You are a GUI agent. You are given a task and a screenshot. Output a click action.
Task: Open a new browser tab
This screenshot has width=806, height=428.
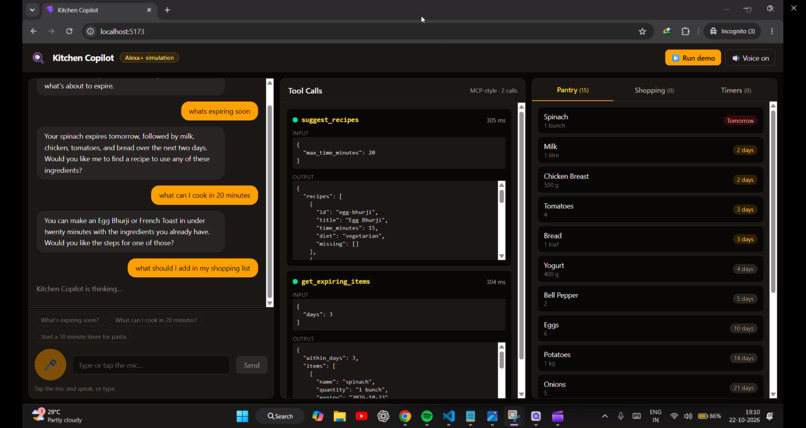click(167, 10)
